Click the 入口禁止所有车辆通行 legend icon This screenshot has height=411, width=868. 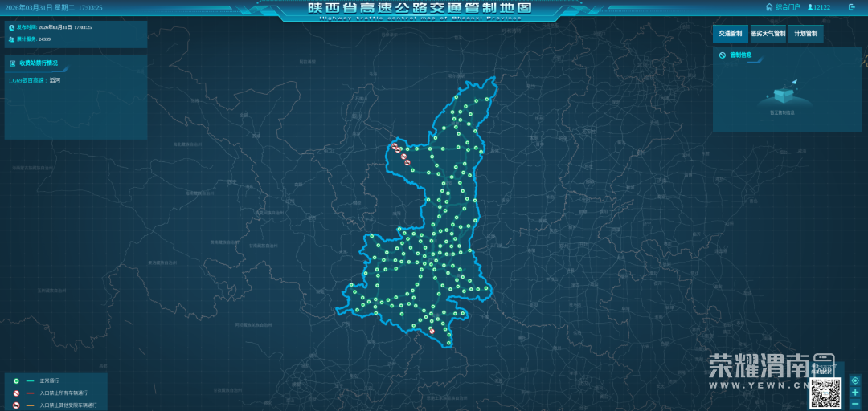[15, 393]
